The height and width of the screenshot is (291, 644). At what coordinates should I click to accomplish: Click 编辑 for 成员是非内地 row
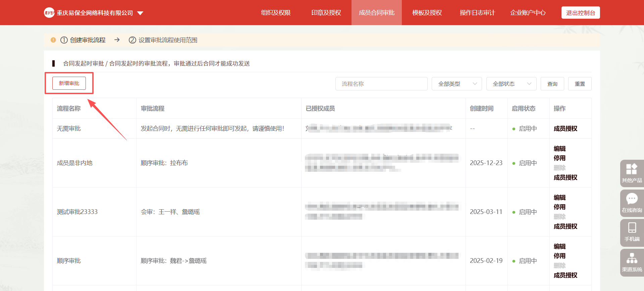[x=559, y=149]
